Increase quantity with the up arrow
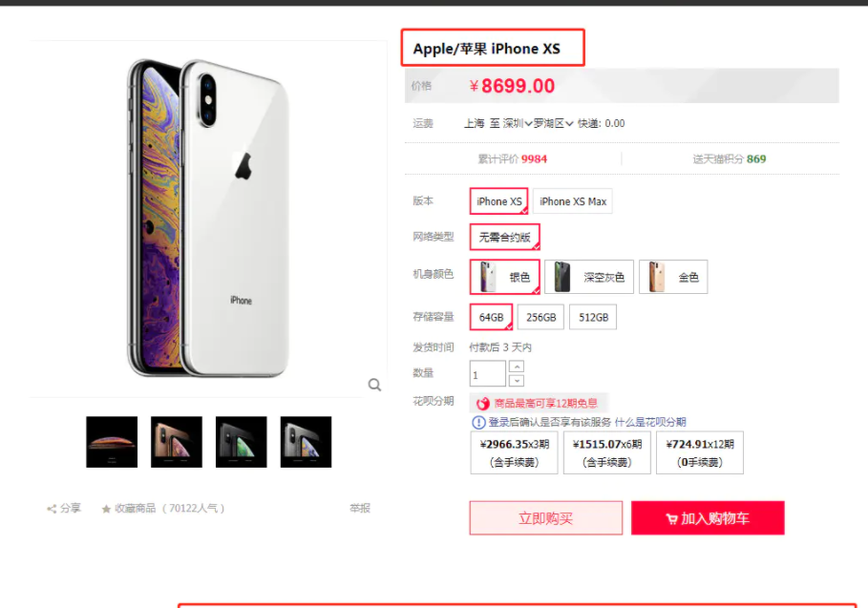 pyautogui.click(x=517, y=367)
